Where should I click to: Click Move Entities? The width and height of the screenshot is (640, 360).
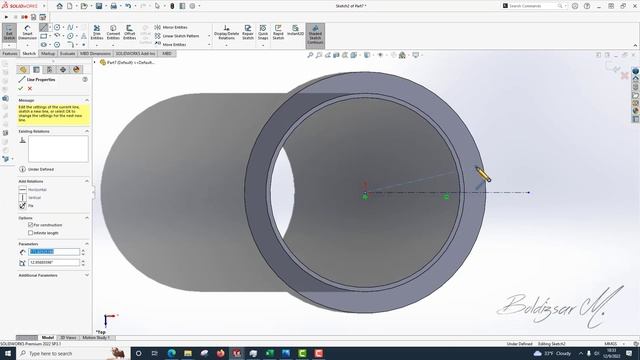coord(170,44)
